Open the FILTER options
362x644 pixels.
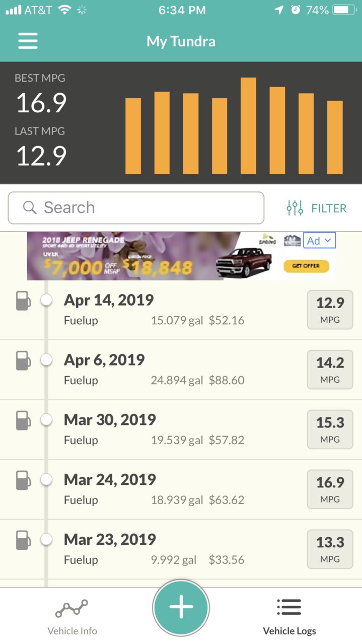click(x=317, y=208)
